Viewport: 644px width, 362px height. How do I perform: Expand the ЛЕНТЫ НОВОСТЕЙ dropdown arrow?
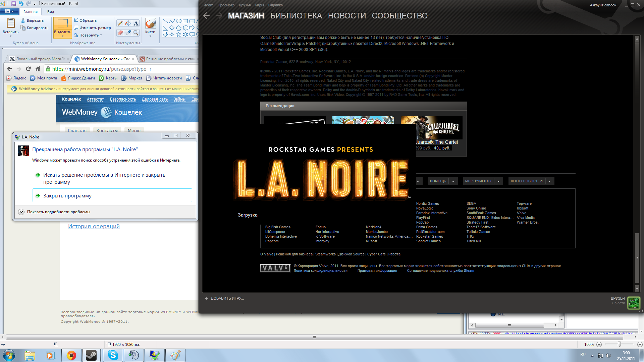[550, 181]
